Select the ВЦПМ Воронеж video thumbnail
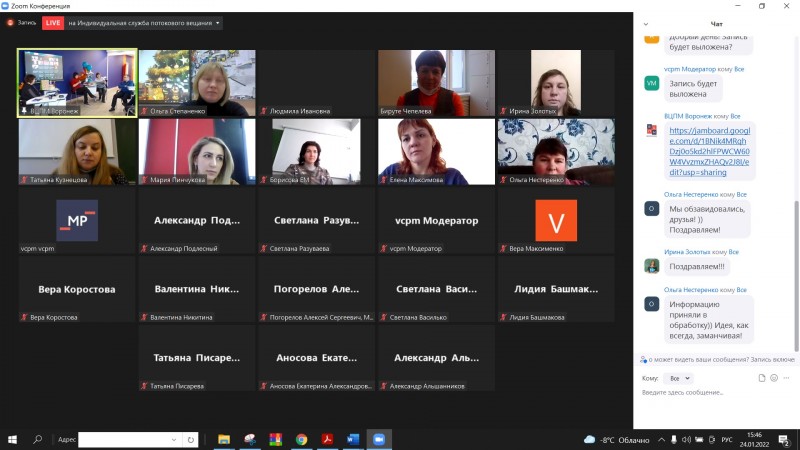Viewport: 800px width, 450px height. point(77,83)
